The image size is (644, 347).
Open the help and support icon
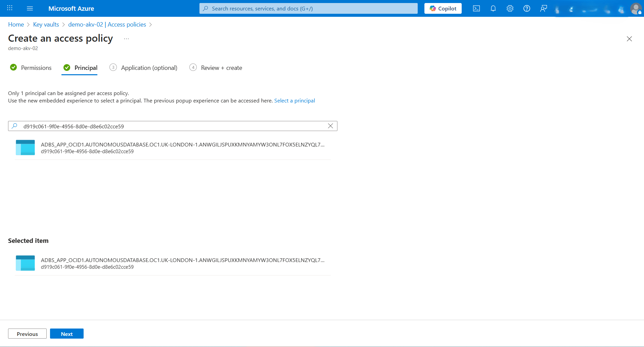pos(526,8)
